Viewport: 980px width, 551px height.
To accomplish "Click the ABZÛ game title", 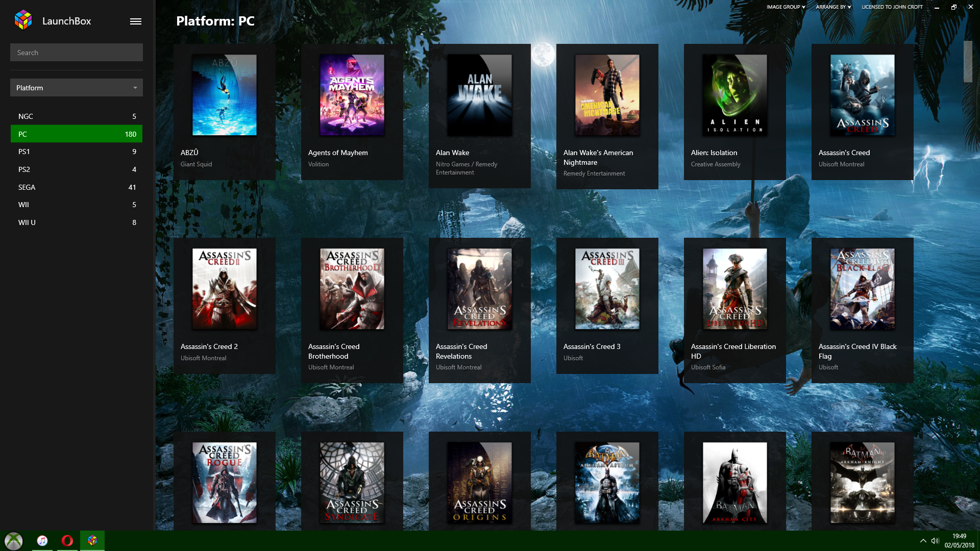I will click(x=189, y=153).
